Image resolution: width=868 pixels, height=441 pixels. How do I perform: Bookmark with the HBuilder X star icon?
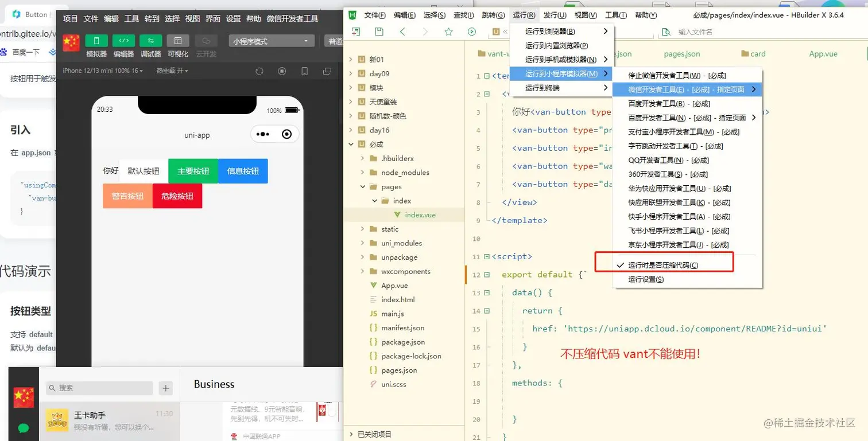(449, 32)
